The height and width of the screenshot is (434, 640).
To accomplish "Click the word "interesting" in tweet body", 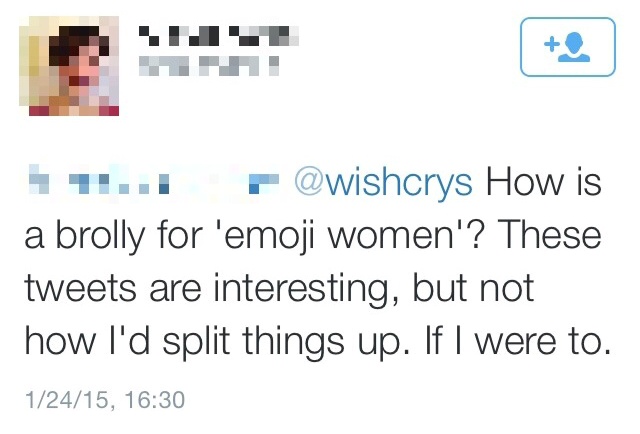I will click(299, 291).
